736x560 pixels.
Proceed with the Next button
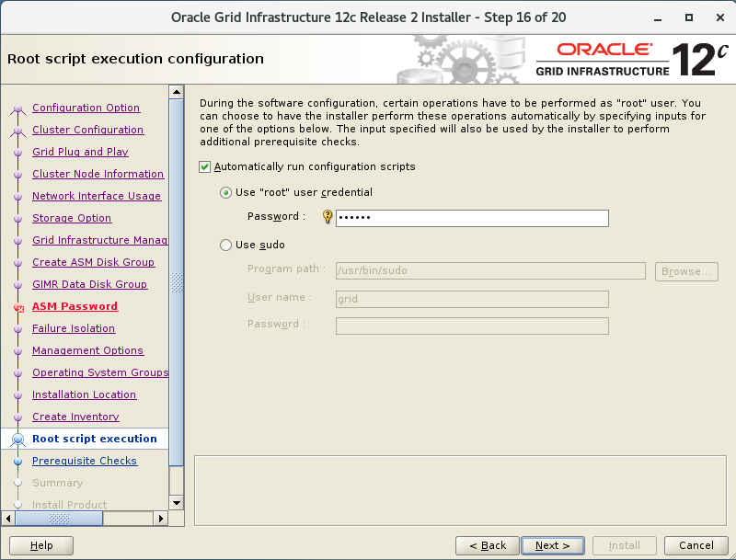pyautogui.click(x=553, y=545)
